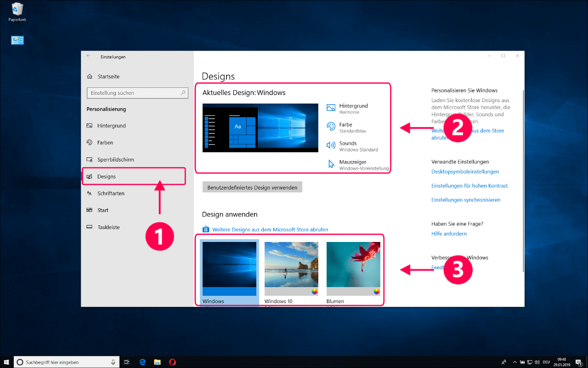Click the power/battery tray icon
The height and width of the screenshot is (368, 588).
coord(522,362)
